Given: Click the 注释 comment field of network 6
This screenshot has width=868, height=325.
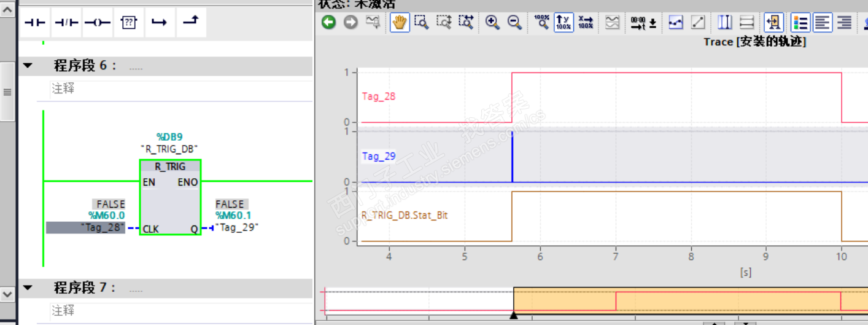Looking at the screenshot, I should click(x=181, y=89).
